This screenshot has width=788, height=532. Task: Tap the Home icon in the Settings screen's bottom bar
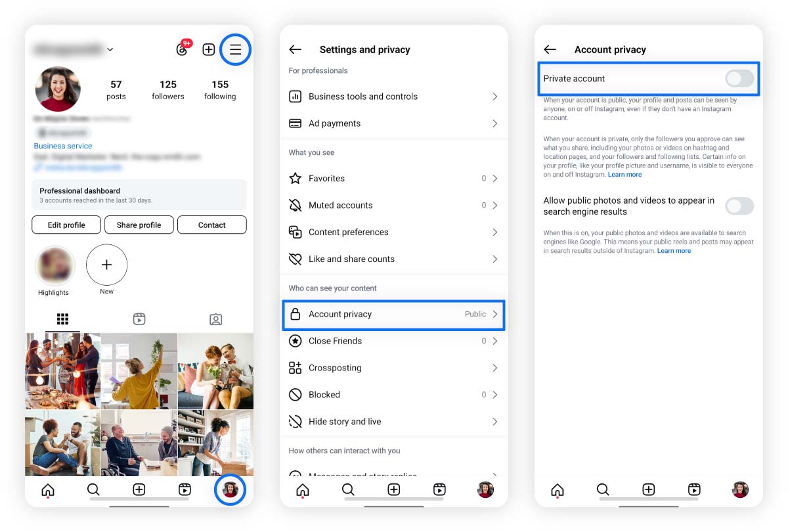pyautogui.click(x=303, y=489)
